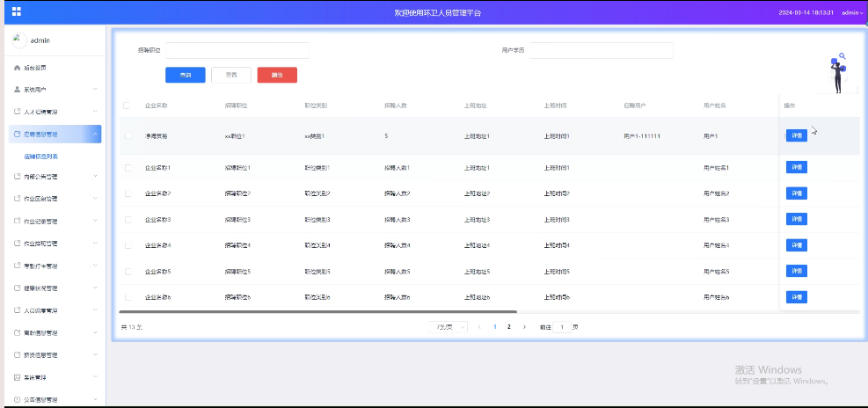Open 详情 for the 企业名称2 row

tap(797, 193)
